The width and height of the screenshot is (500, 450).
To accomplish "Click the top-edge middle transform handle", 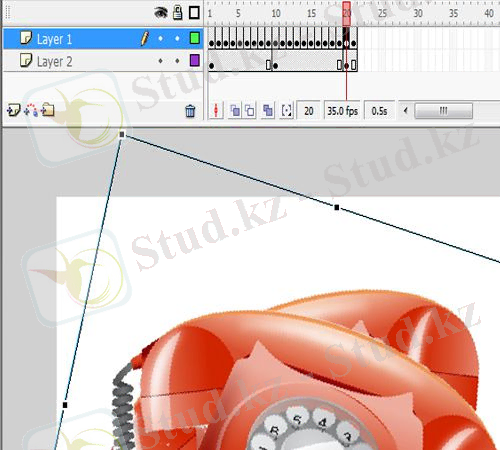I will (337, 208).
